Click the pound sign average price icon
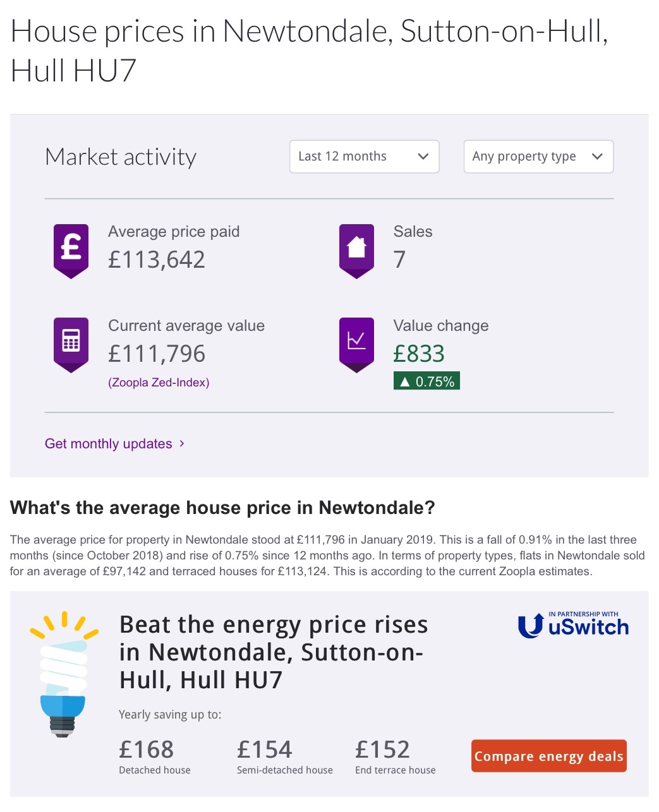Viewport: 659px width, 812px height. point(71,249)
